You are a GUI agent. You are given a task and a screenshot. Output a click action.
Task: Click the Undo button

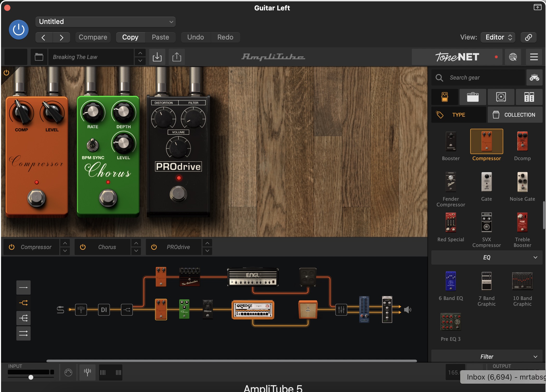click(x=196, y=37)
